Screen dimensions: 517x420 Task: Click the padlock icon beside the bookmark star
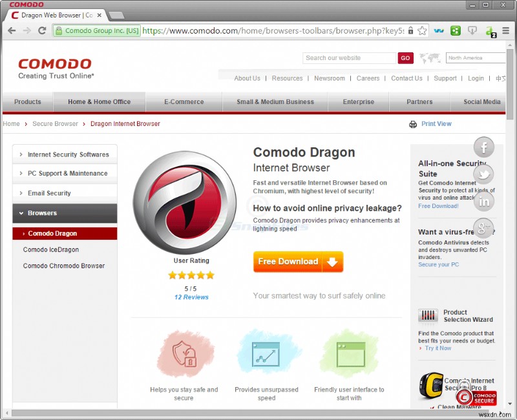coord(410,30)
